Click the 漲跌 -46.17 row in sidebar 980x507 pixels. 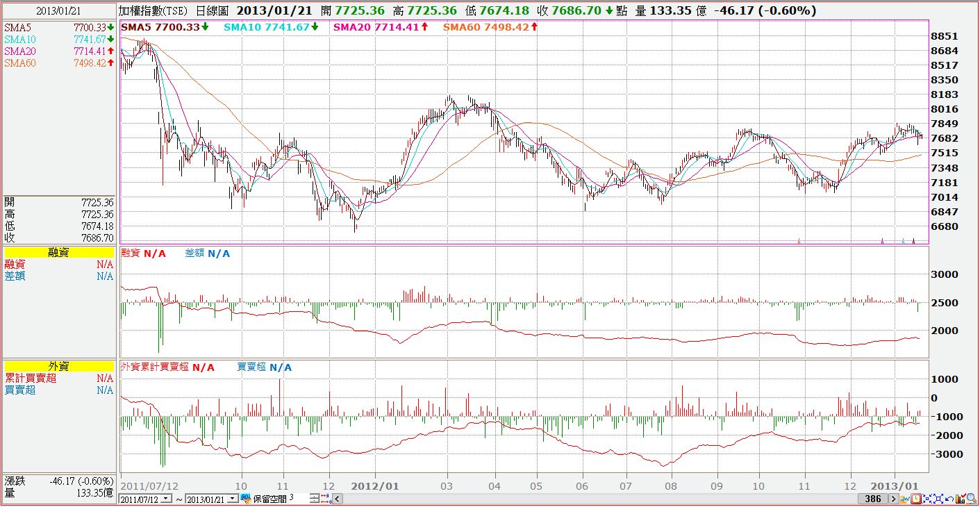59,481
